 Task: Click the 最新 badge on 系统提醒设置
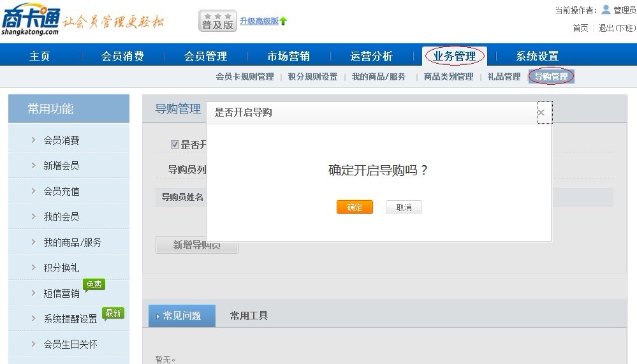113,313
